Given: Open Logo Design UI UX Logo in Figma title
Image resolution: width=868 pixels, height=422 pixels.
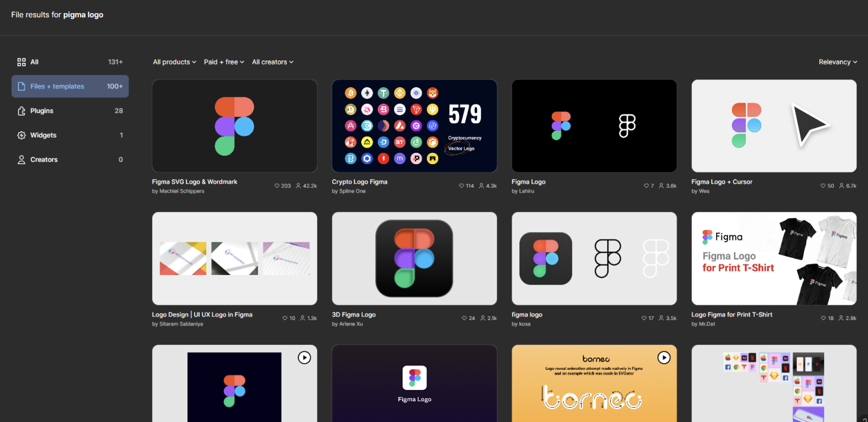Looking at the screenshot, I should (202, 315).
